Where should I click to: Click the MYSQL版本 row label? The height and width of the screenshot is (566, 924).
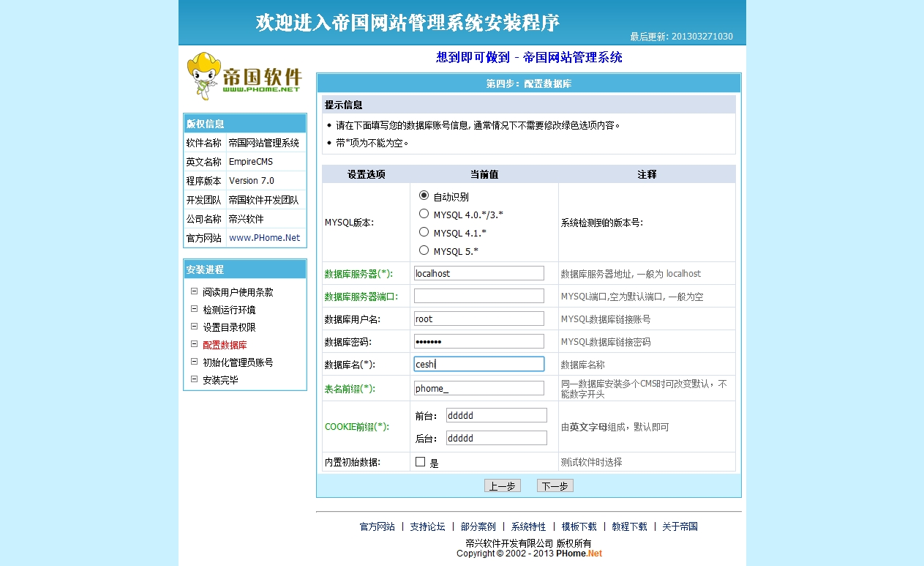(x=349, y=223)
